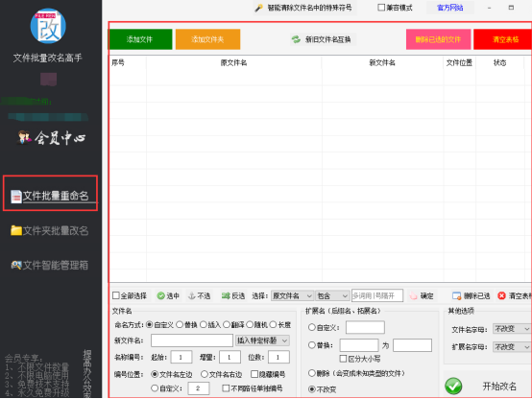Image resolution: width=532 pixels, height=399 pixels.
Task: Click the 反选 invert selection icon
Action: pos(226,296)
